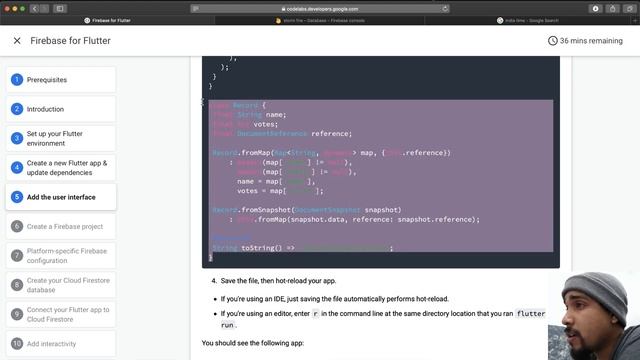Click the number 4 circle badge
This screenshot has height=360, width=640.
(17, 168)
